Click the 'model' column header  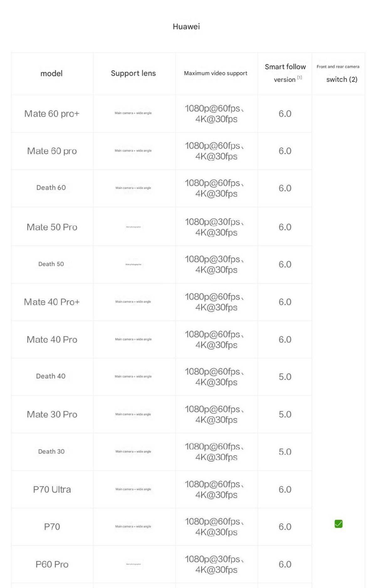pyautogui.click(x=51, y=73)
